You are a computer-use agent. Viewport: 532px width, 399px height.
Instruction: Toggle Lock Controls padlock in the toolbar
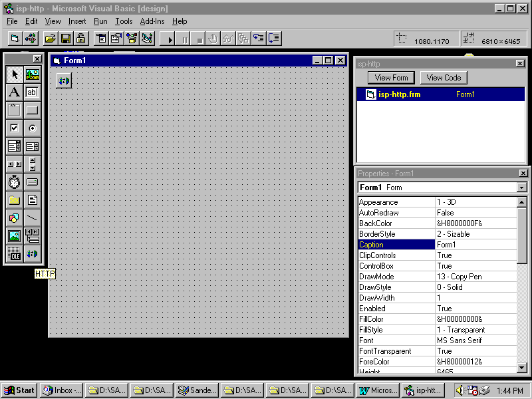[x=80, y=39]
